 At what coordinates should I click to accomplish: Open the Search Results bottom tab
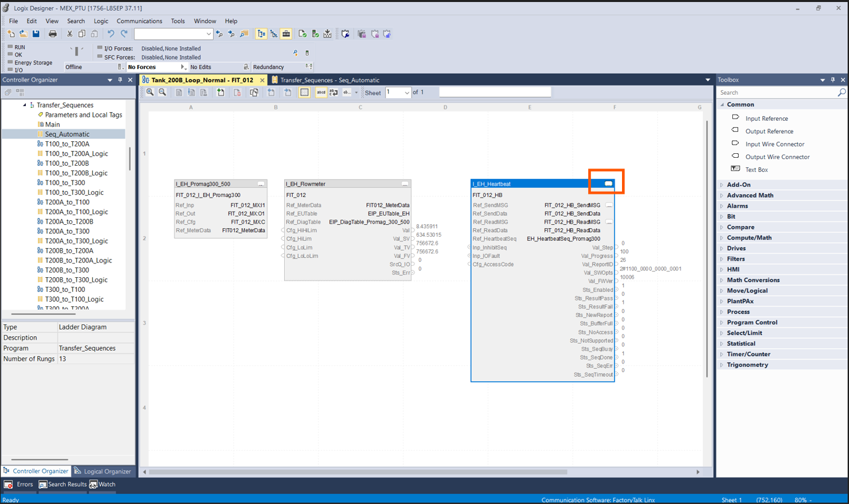coord(63,485)
